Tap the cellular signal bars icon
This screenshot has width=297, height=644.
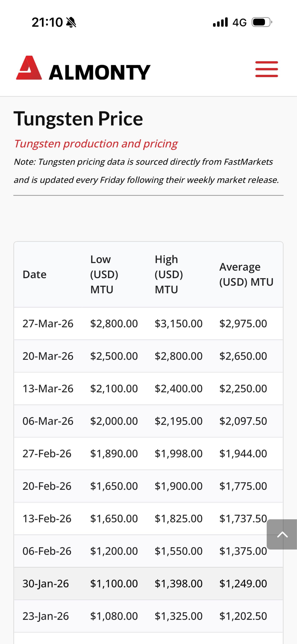pyautogui.click(x=220, y=22)
